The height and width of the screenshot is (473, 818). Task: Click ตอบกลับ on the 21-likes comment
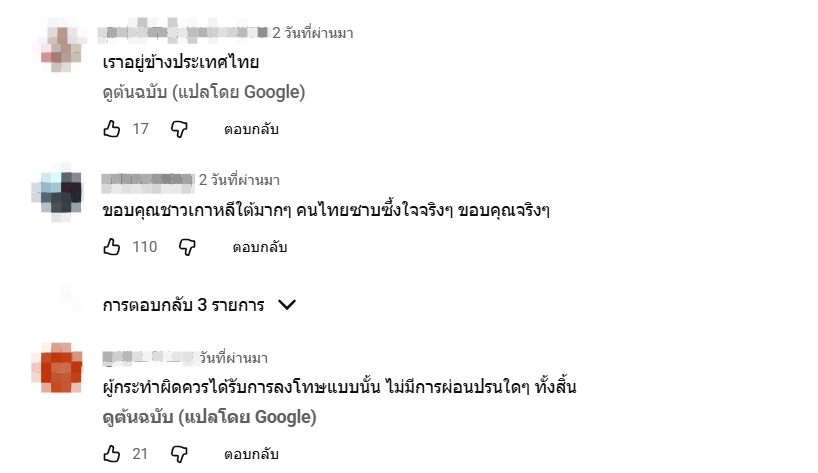click(251, 454)
